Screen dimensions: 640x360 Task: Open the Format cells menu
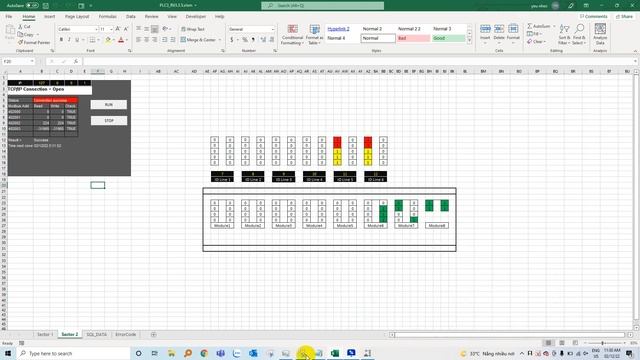click(x=513, y=34)
